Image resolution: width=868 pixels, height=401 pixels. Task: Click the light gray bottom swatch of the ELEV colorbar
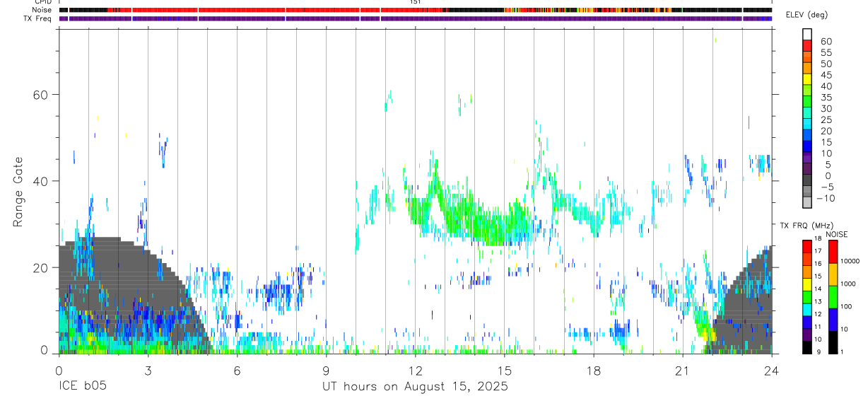[x=807, y=202]
